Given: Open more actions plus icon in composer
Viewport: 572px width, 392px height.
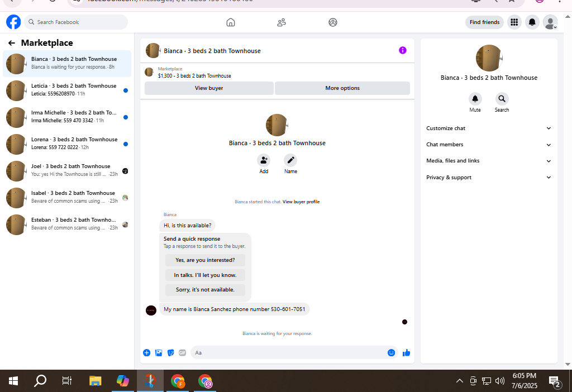Looking at the screenshot, I should coord(147,352).
